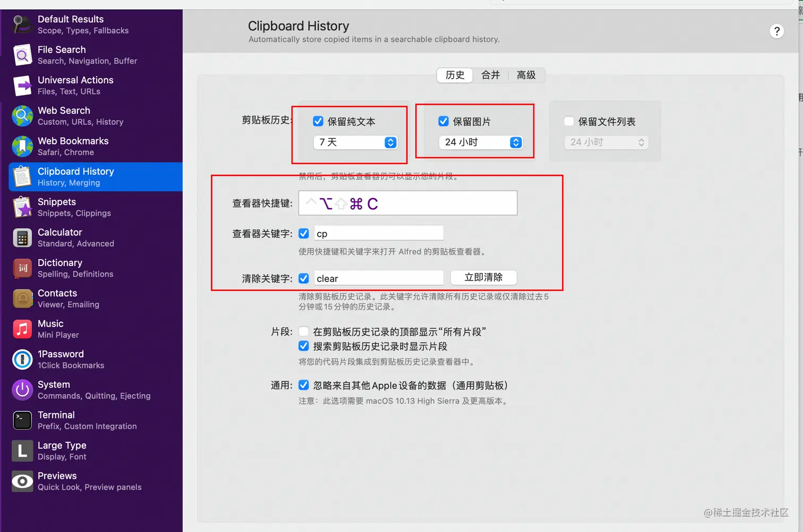The image size is (803, 532).
Task: Select Calculator sidebar label
Action: point(60,232)
